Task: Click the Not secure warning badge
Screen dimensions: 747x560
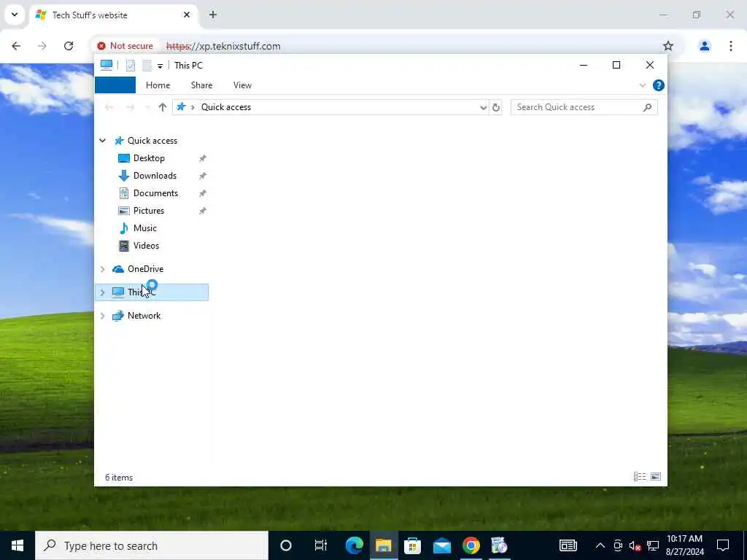Action: [x=125, y=46]
